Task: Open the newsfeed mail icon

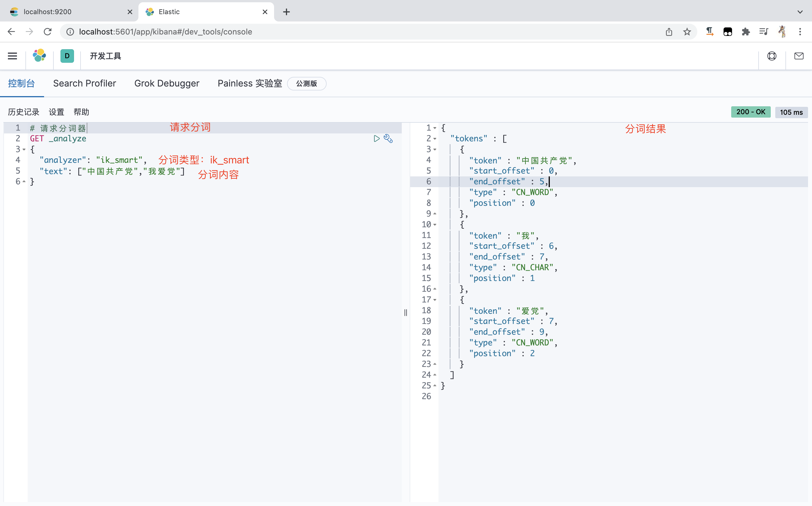Action: point(799,56)
